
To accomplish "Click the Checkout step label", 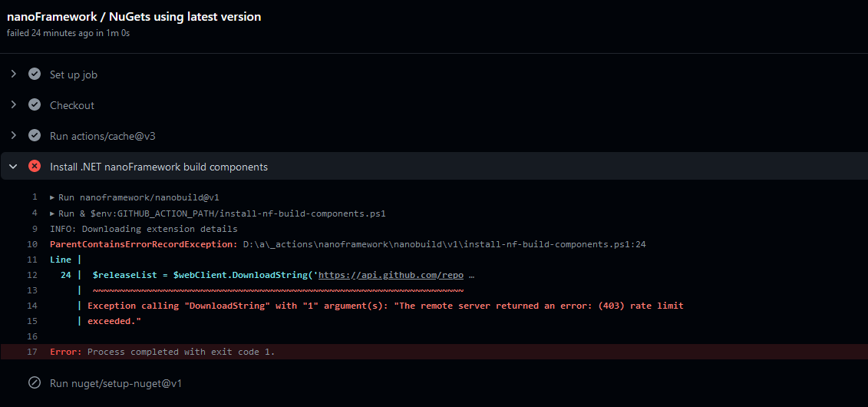I will point(72,105).
